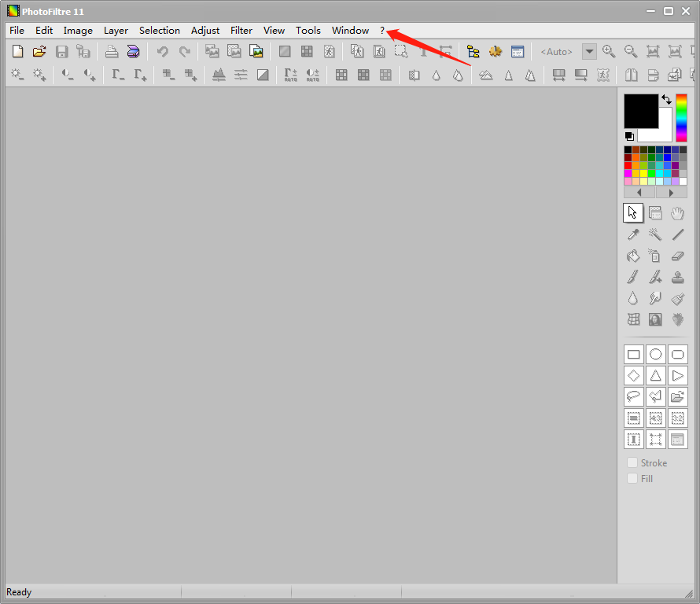Image resolution: width=700 pixels, height=604 pixels.
Task: Click the Brightness minus sun icon
Action: point(17,75)
